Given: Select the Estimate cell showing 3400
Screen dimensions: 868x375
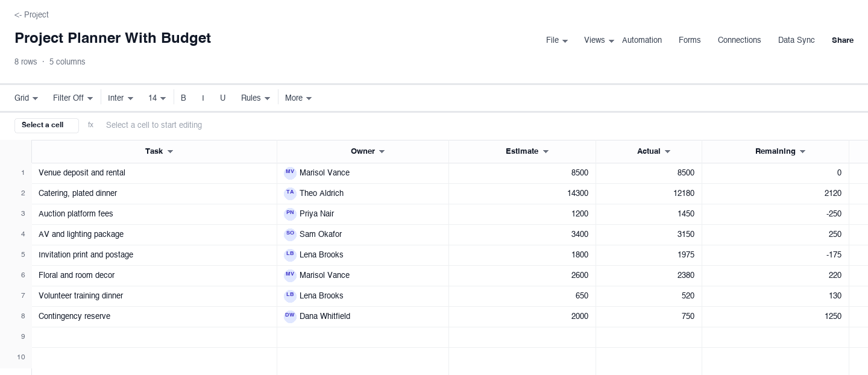Looking at the screenshot, I should (523, 235).
